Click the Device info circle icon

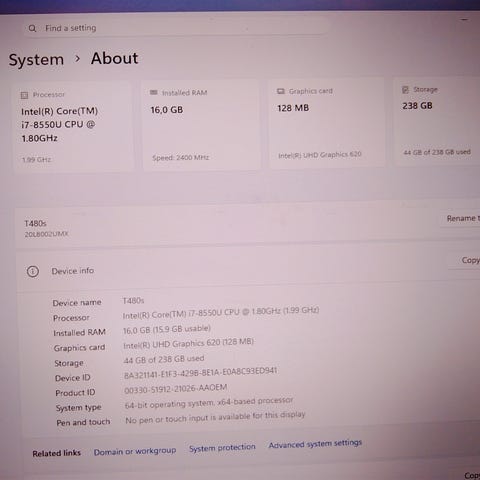point(33,271)
